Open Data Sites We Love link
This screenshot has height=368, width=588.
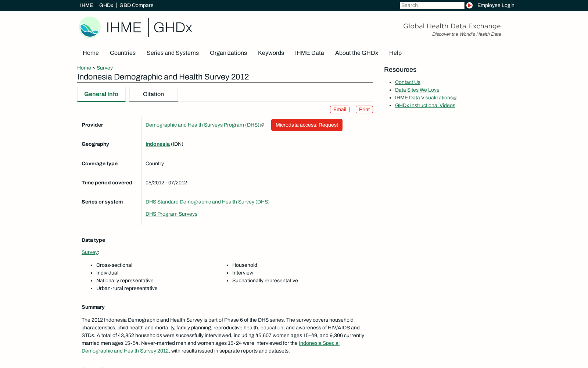coord(417,90)
